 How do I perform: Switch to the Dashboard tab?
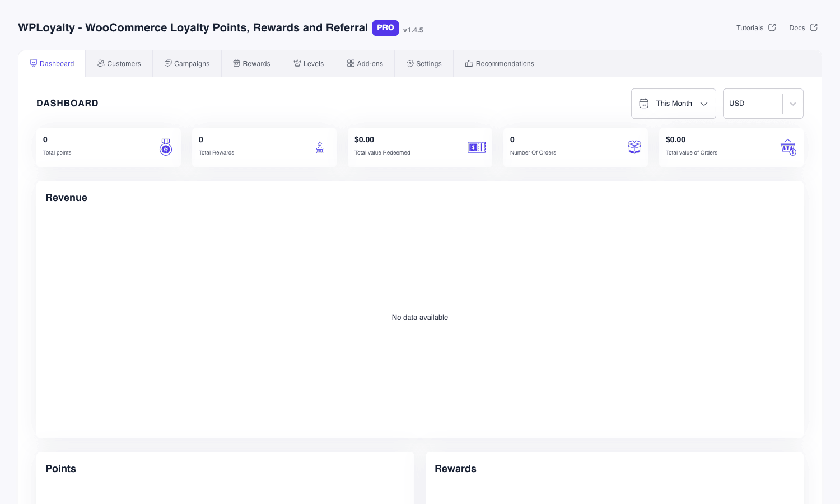pyautogui.click(x=52, y=64)
